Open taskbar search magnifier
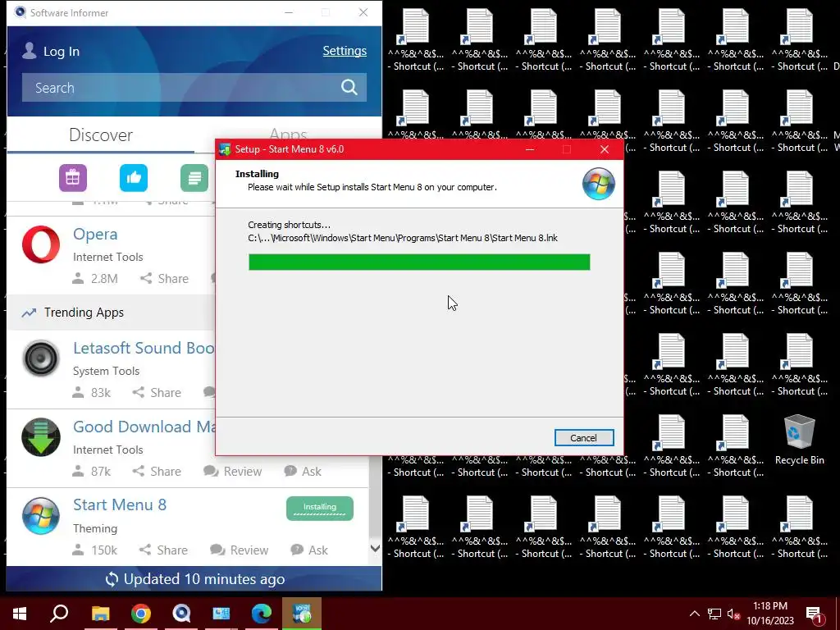 point(59,614)
